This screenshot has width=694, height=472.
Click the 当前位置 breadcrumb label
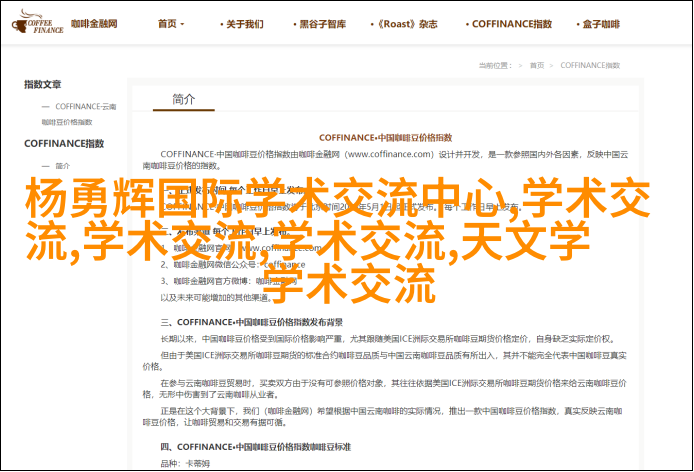click(495, 66)
